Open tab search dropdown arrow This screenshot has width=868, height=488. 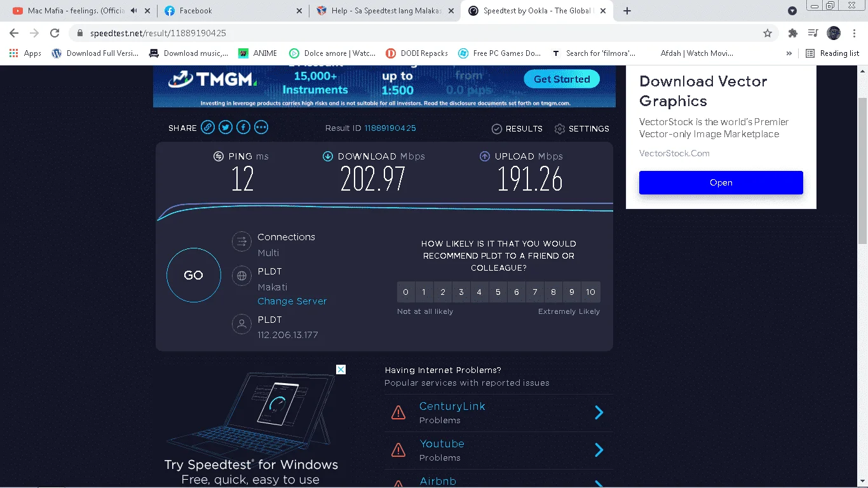(x=792, y=11)
